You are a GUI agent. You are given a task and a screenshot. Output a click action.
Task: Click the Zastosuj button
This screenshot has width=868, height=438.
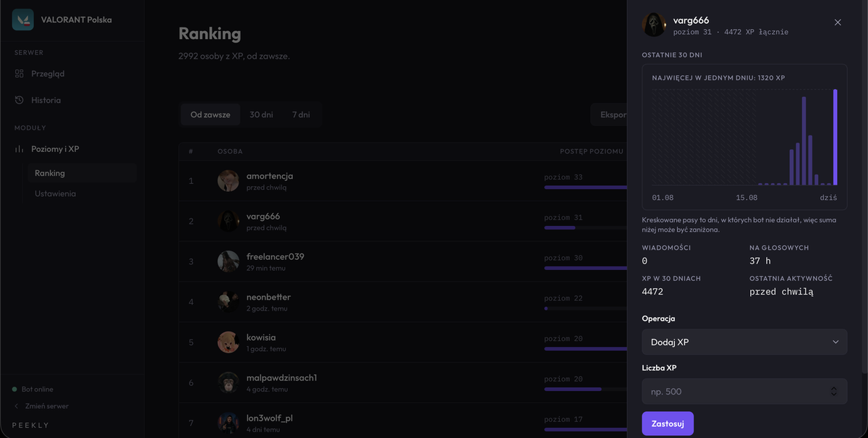668,424
